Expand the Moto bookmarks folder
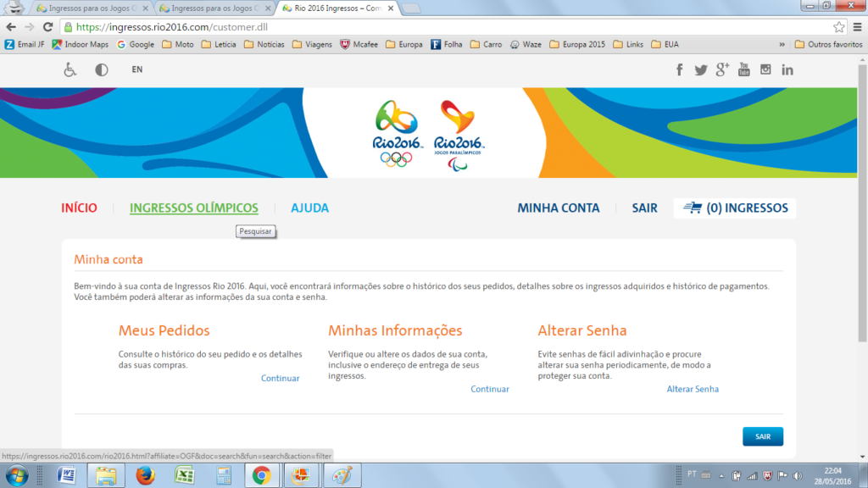Viewport: 868px width, 488px height. [x=178, y=44]
